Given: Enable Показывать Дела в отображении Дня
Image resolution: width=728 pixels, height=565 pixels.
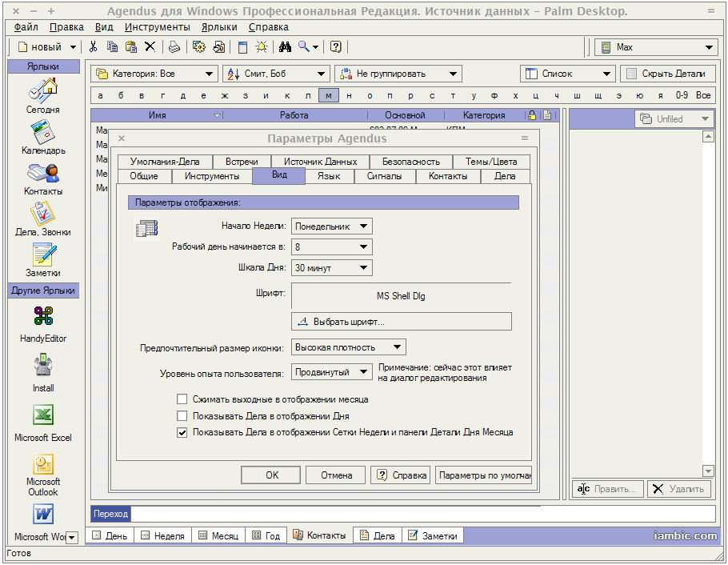Looking at the screenshot, I should (182, 416).
